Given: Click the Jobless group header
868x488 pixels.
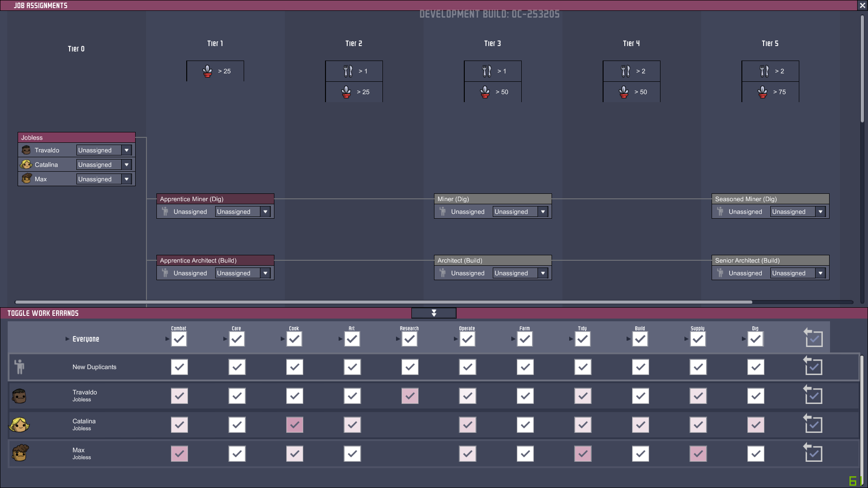Looking at the screenshot, I should tap(76, 137).
